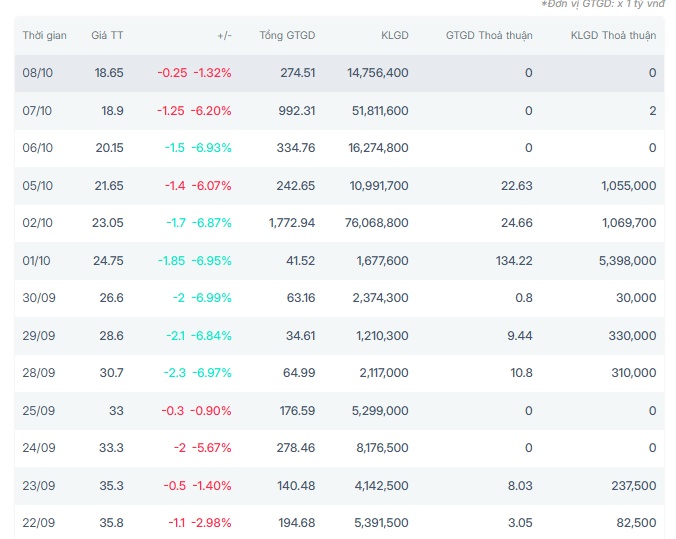Click the -6.99% change value
This screenshot has height=539, width=676.
tap(211, 298)
